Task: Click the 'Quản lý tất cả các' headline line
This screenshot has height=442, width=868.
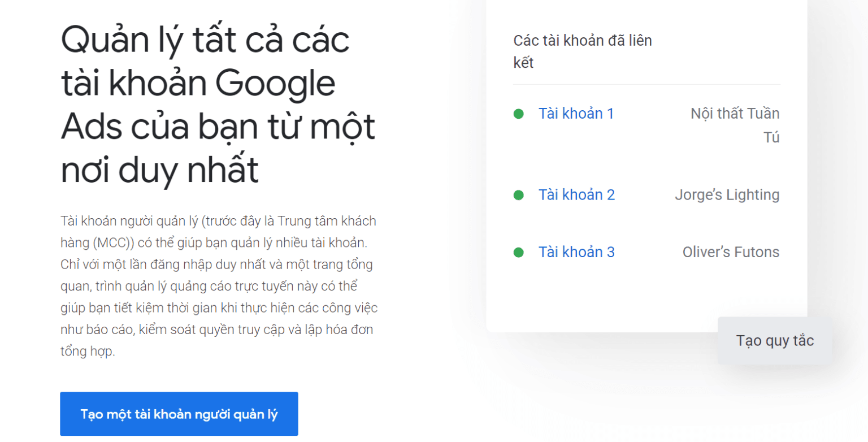Action: tap(205, 40)
